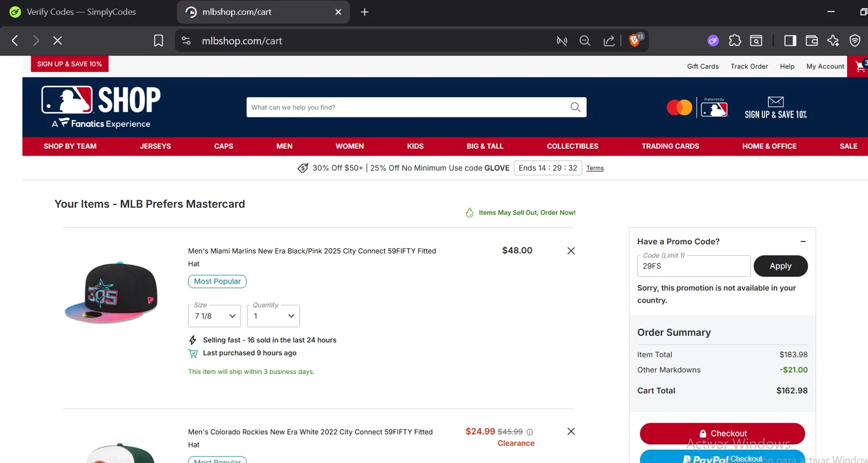Image resolution: width=868 pixels, height=463 pixels.
Task: Click the browser forward arrow
Action: [x=36, y=41]
